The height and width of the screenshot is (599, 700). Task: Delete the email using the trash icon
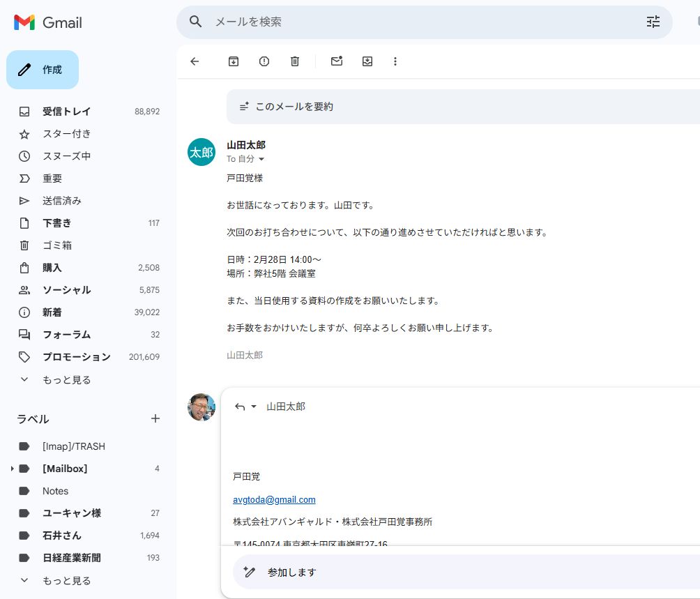coord(294,61)
